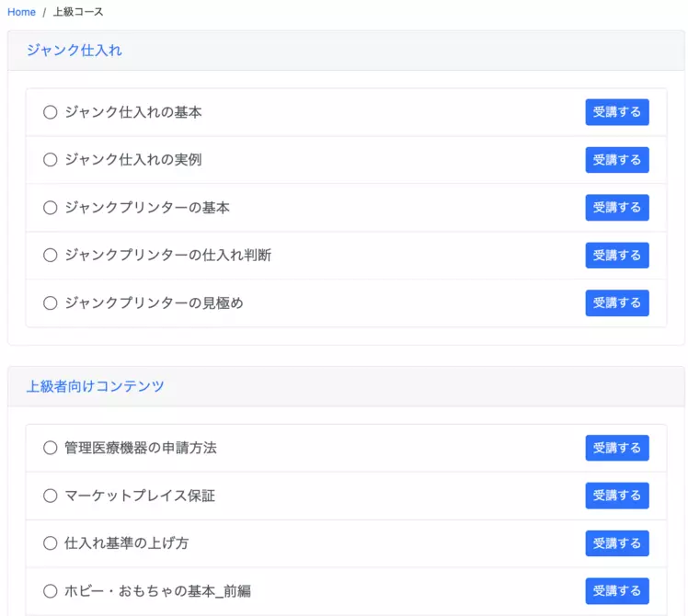Select the circle beside ジャンクプリンターの仕入れ判断
The image size is (688, 616).
point(51,256)
